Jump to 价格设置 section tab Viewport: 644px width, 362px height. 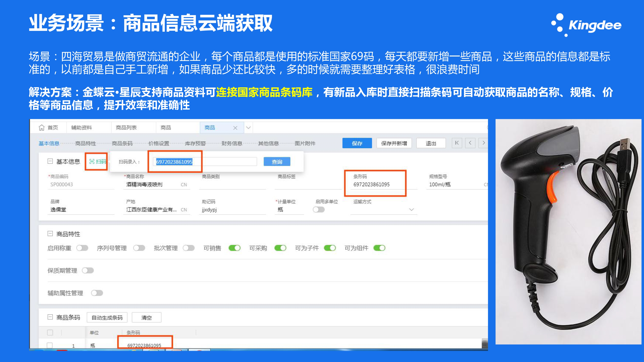(159, 143)
